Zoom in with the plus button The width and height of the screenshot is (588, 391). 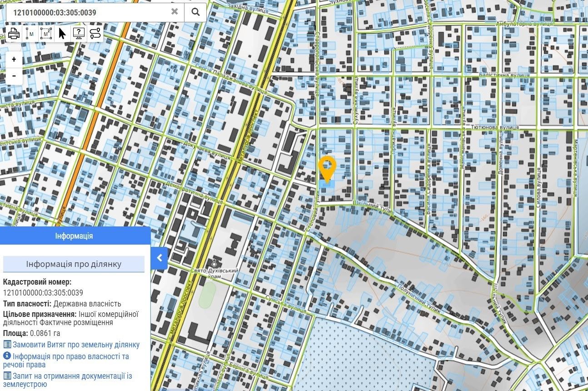[14, 60]
